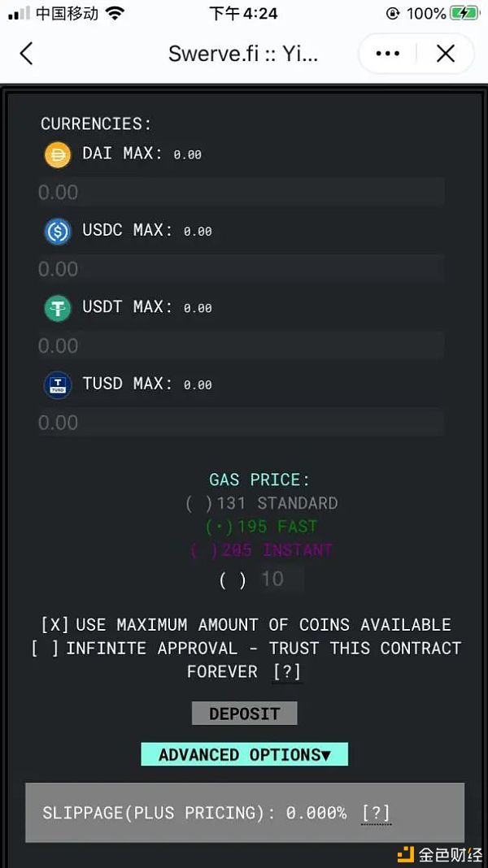Enable infinite approval checkbox
The image size is (488, 868).
coord(44,649)
